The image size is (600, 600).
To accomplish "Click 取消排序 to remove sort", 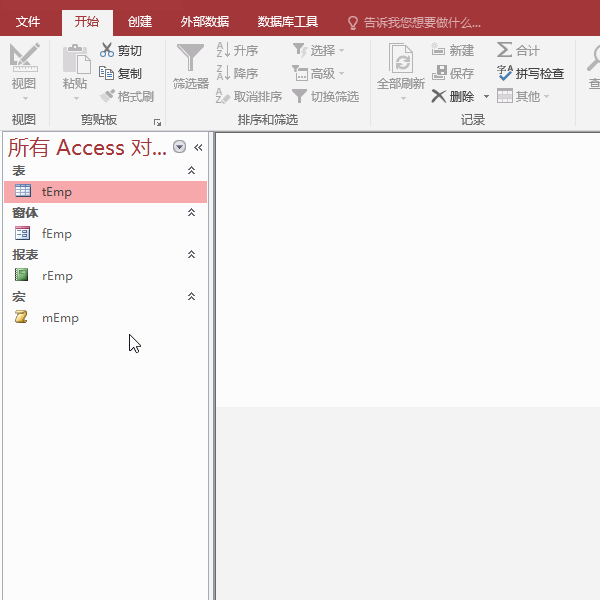I will 249,96.
